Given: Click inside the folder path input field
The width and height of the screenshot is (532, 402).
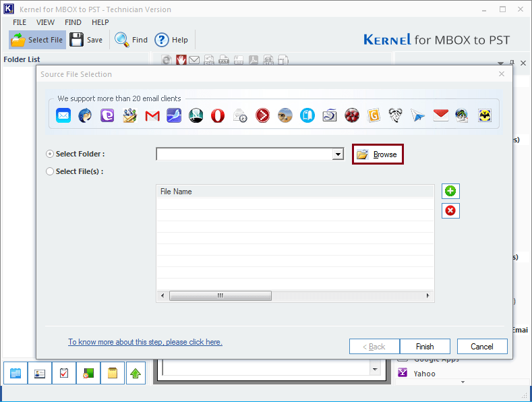Looking at the screenshot, I should (x=244, y=154).
